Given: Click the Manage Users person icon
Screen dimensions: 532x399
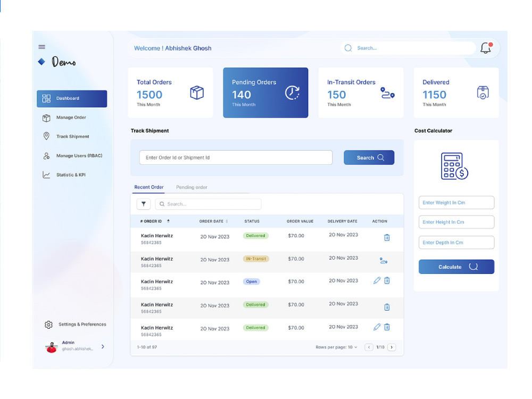Looking at the screenshot, I should point(46,156).
